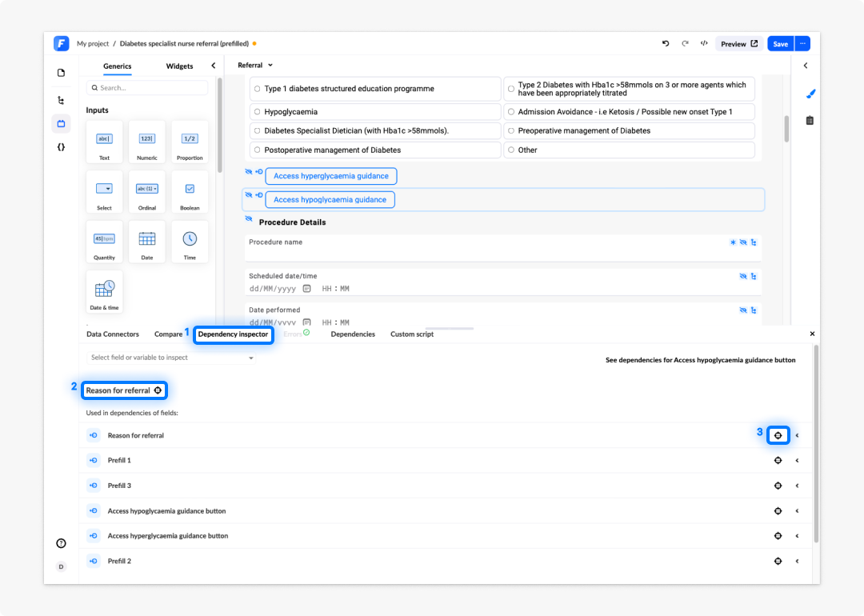
Task: Locate Access hypoglycaemia guidance button target icon
Action: (x=778, y=511)
